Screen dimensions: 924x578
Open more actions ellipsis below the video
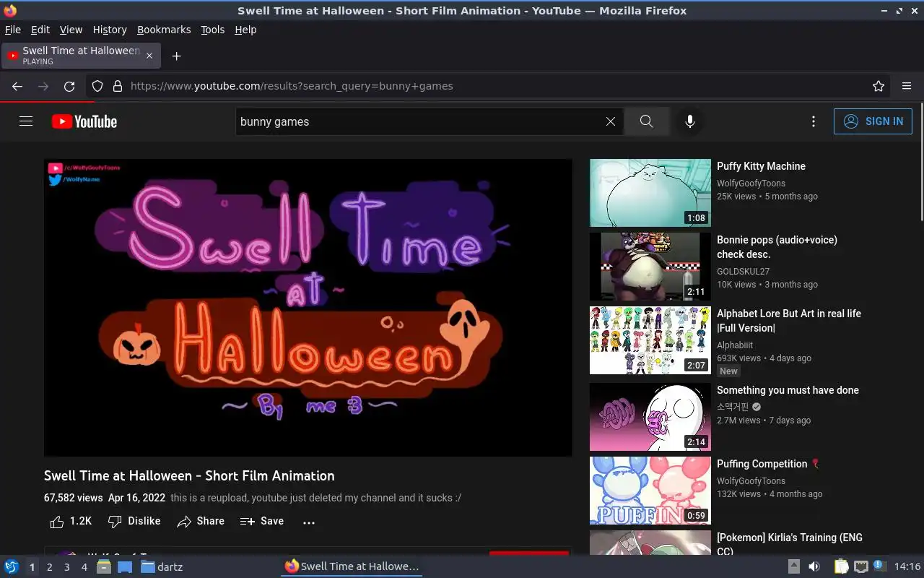coord(309,522)
